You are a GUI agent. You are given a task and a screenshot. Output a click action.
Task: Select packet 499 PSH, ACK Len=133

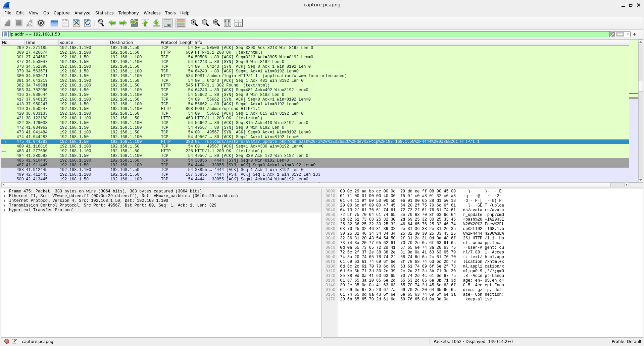tap(315, 175)
